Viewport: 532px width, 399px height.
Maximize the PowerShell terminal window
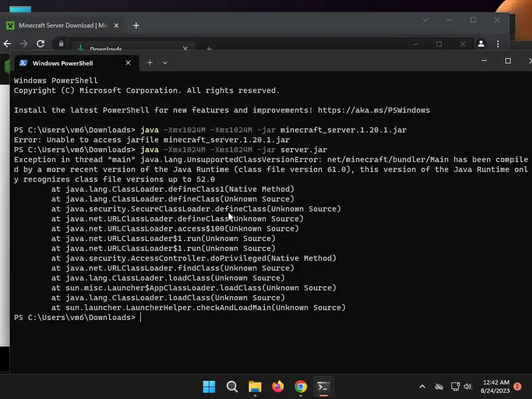click(x=508, y=61)
